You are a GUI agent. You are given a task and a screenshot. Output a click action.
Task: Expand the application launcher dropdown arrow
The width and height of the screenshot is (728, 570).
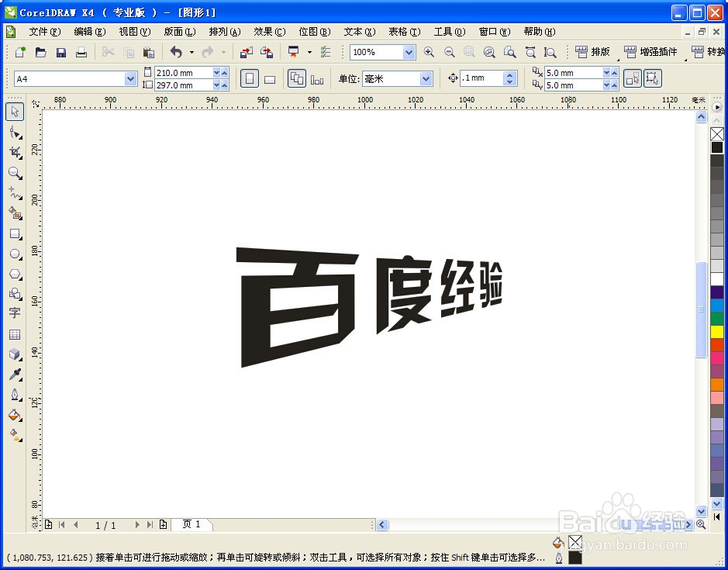pyautogui.click(x=309, y=52)
